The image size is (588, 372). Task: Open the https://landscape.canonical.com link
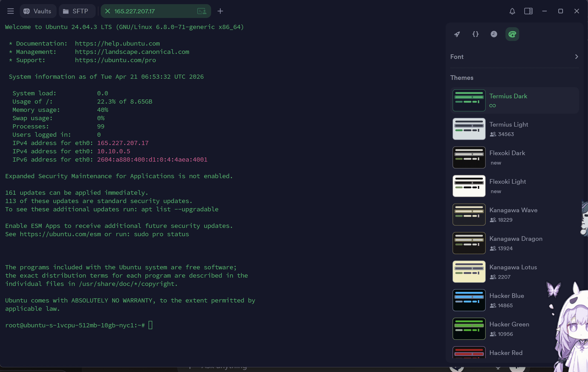(x=132, y=52)
